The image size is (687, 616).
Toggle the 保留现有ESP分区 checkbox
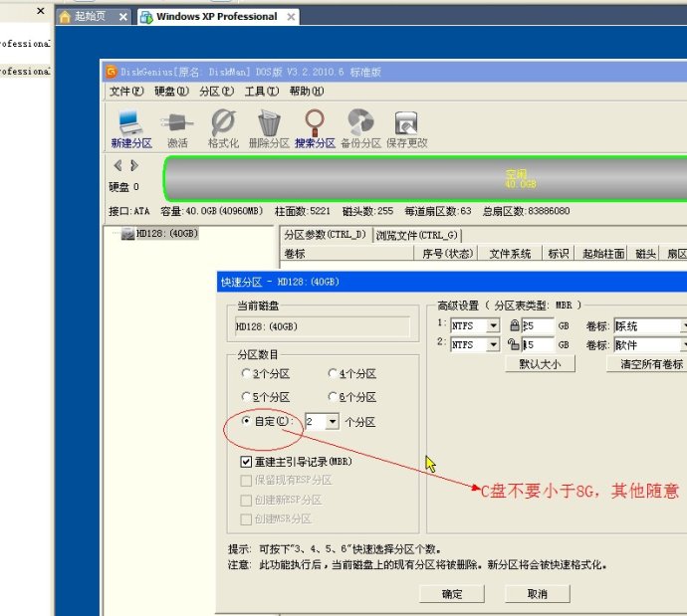pyautogui.click(x=246, y=481)
